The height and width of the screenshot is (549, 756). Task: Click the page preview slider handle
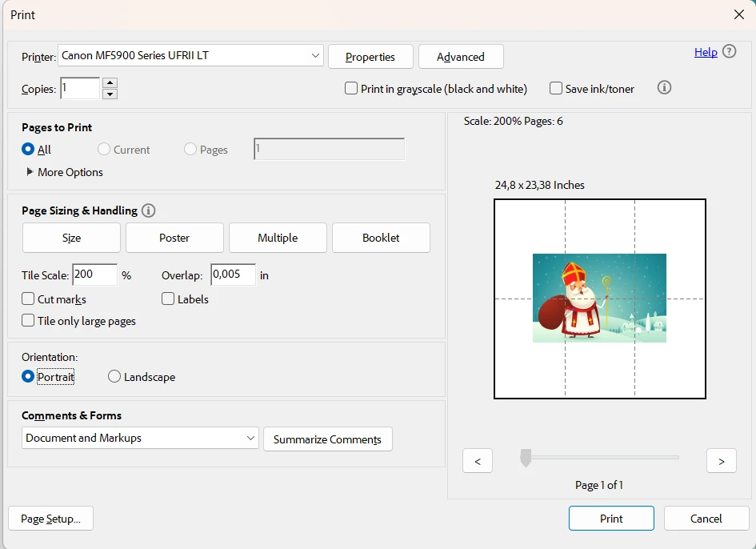pyautogui.click(x=526, y=458)
